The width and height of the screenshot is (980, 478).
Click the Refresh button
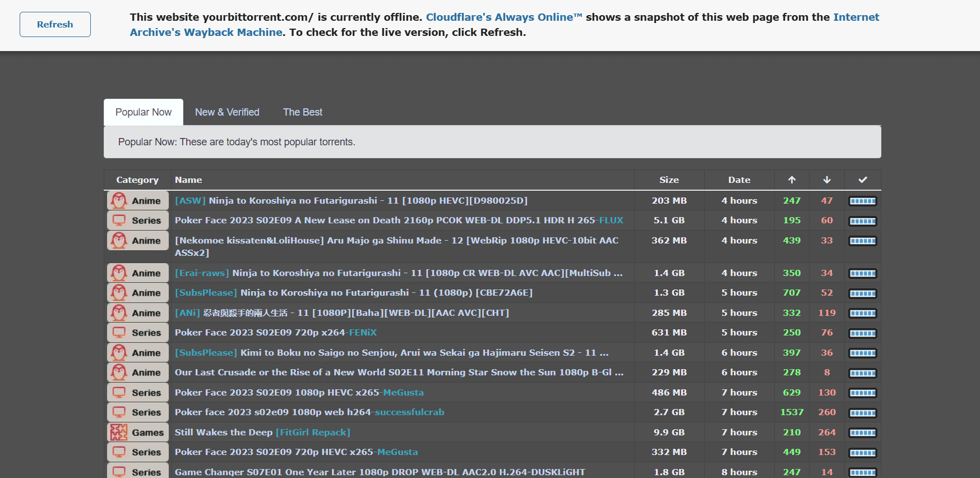[55, 25]
